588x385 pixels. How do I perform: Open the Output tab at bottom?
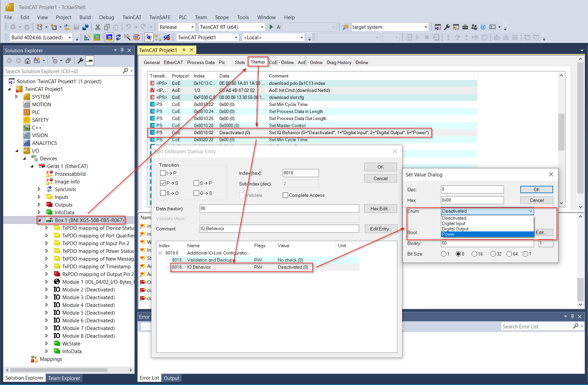click(171, 378)
